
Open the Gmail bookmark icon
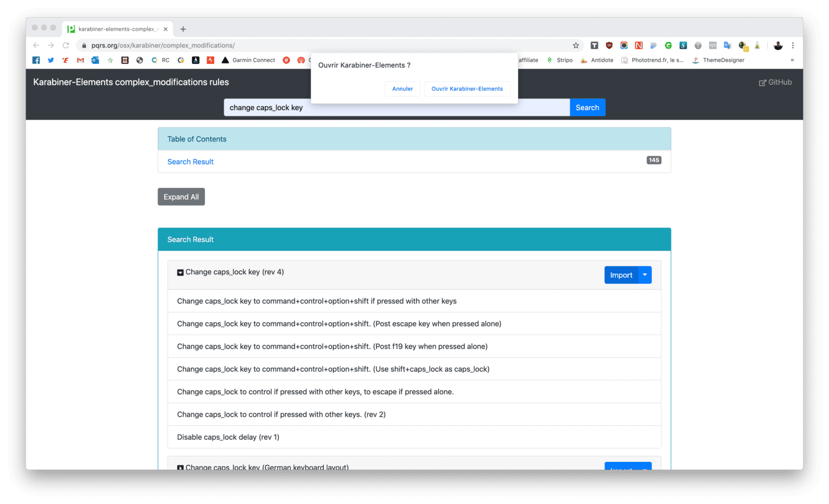(x=81, y=60)
